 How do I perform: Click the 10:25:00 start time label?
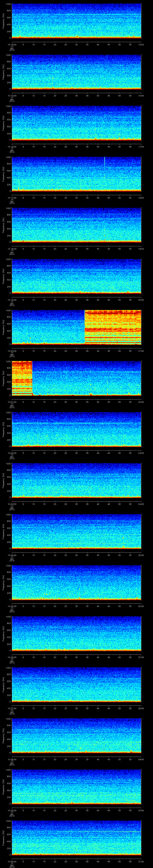(12, 606)
